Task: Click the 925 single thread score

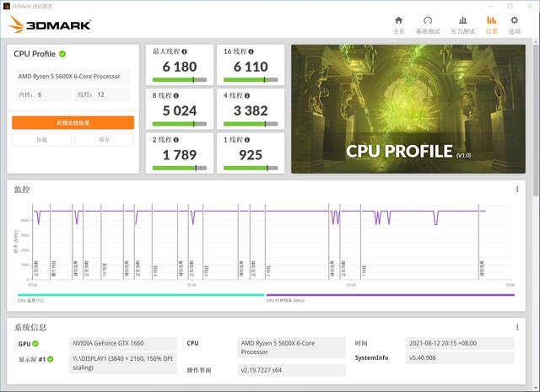Action: pyautogui.click(x=251, y=155)
